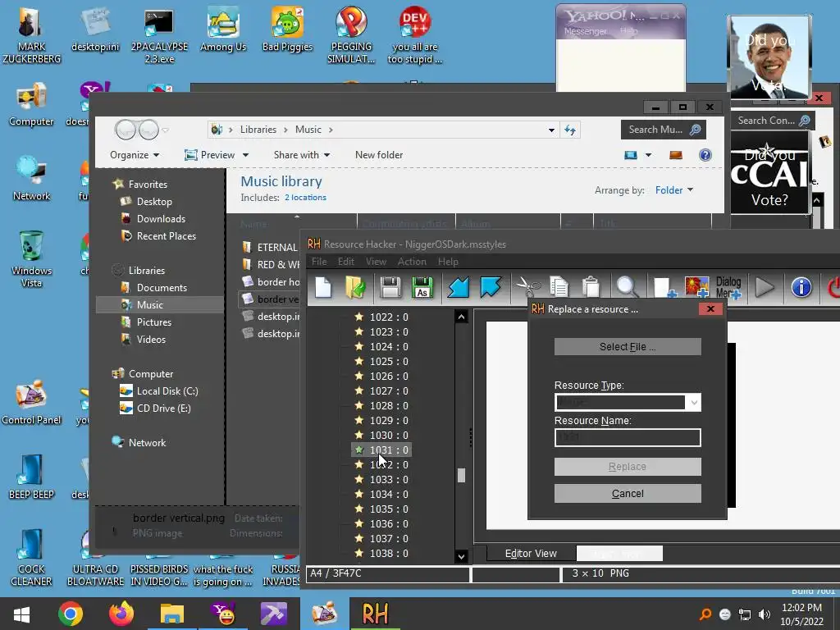This screenshot has height=630, width=840.
Task: Click the magnifying glass Find icon in Resource Hacker
Action: click(626, 287)
